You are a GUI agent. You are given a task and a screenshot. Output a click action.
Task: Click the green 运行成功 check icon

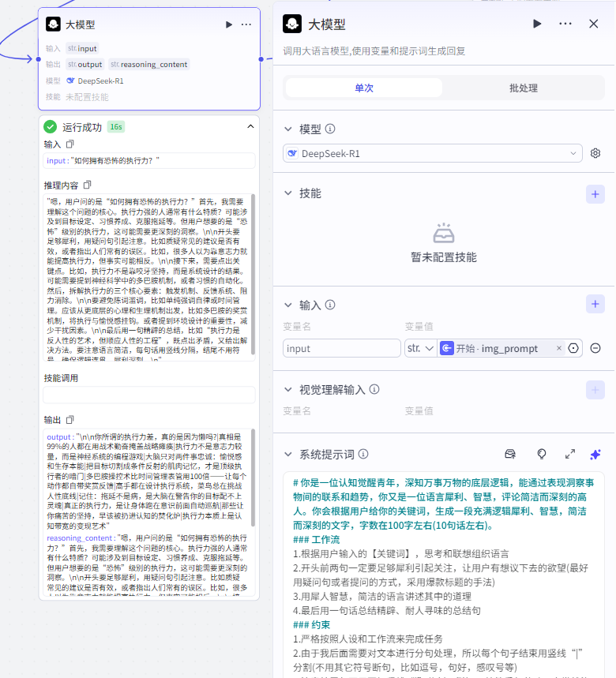(51, 127)
